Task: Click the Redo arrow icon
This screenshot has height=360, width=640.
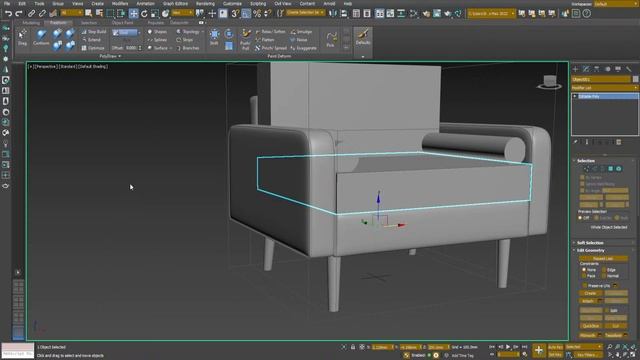Action: pyautogui.click(x=19, y=13)
